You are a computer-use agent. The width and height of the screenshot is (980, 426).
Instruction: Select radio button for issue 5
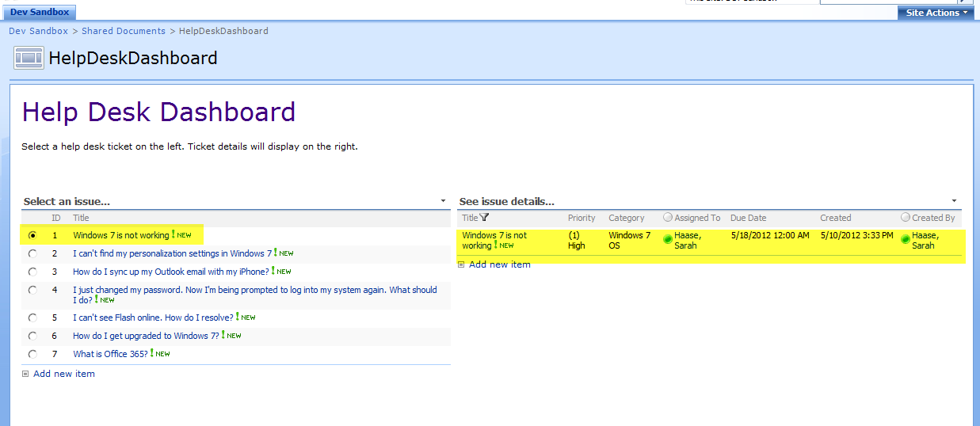pyautogui.click(x=32, y=318)
